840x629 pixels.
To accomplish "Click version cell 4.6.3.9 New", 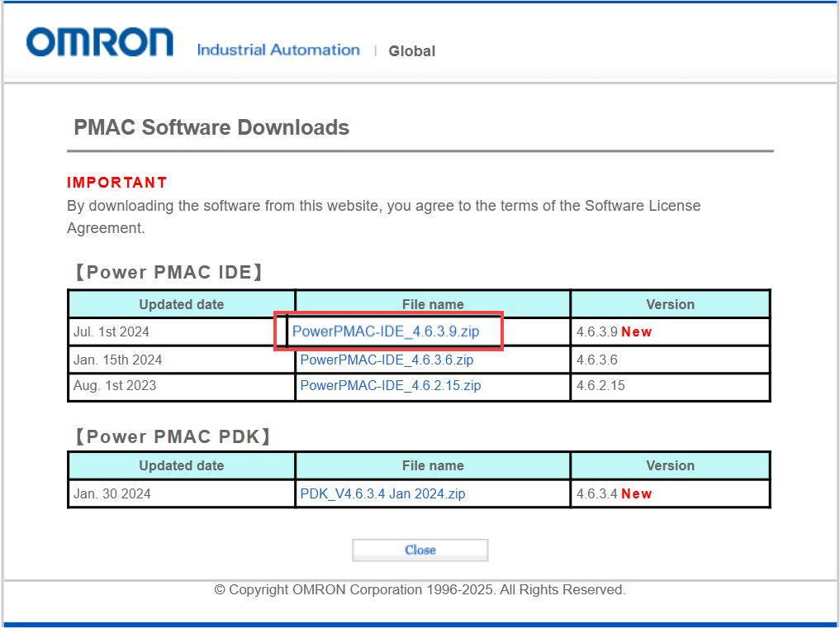I will [x=670, y=332].
